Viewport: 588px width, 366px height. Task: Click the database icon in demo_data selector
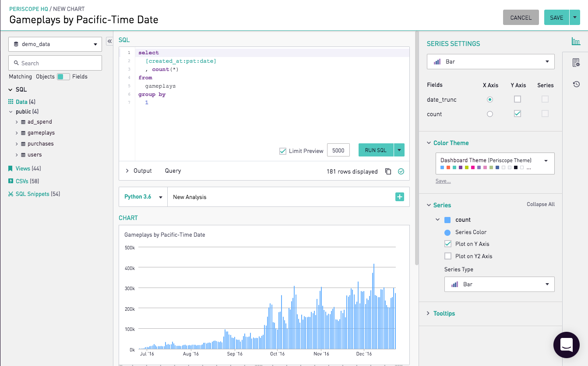(16, 44)
